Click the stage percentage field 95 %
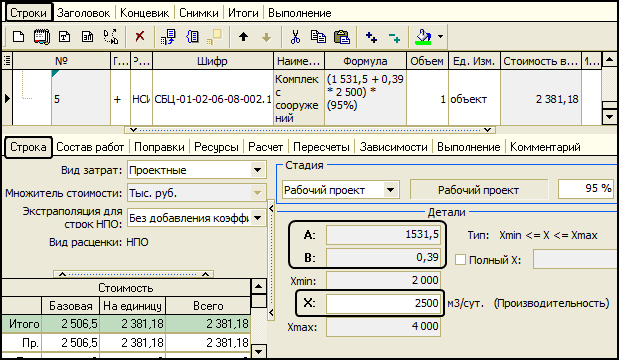This screenshot has width=619, height=360. coord(586,189)
